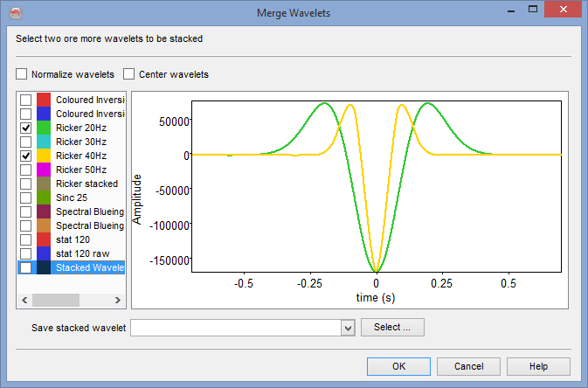Check the Ricker stacked wavelet checkbox
The image size is (588, 388).
26,184
